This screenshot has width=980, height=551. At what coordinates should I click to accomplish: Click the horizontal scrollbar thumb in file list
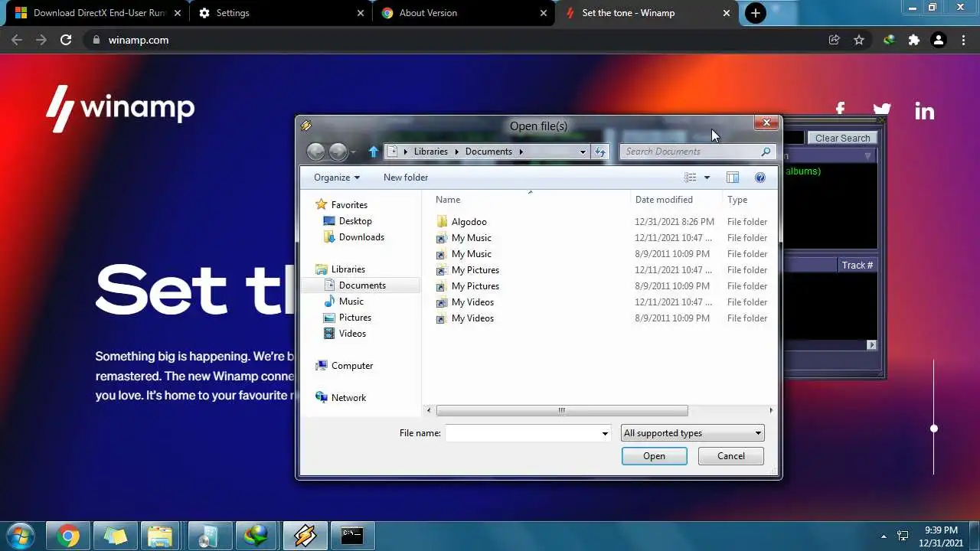561,411
